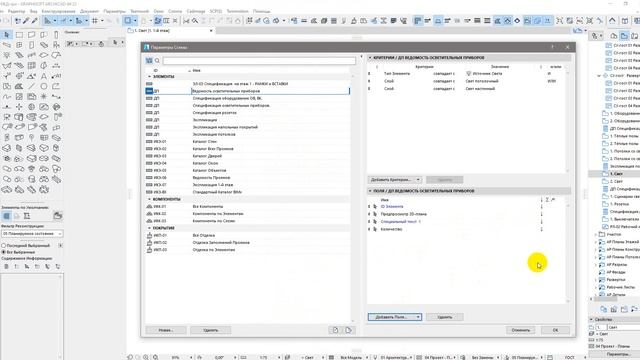The height and width of the screenshot is (360, 640).
Task: Open the 'Добавить Критерии' dropdown arrow
Action: point(418,180)
